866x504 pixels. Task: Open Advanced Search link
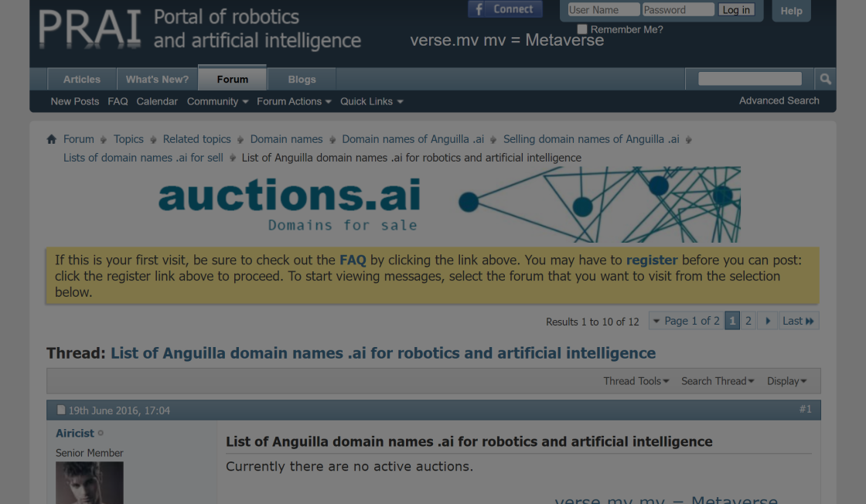pyautogui.click(x=779, y=100)
